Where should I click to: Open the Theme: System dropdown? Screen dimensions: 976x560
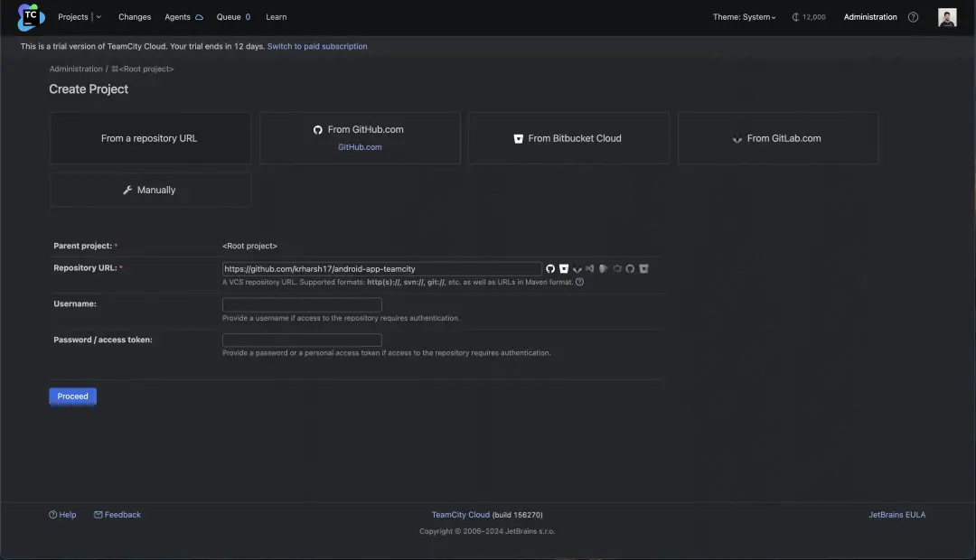(x=744, y=17)
